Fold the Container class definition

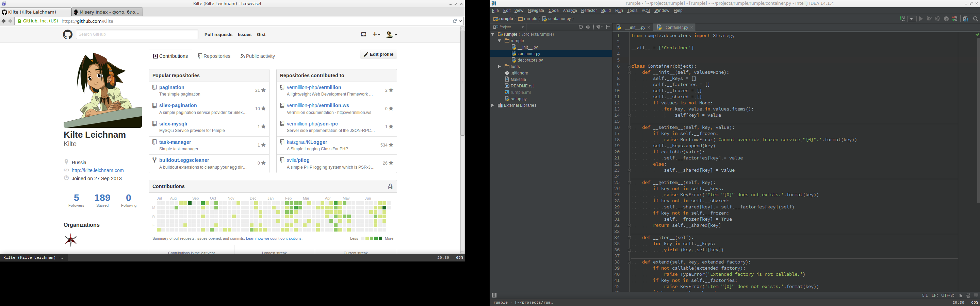point(629,66)
